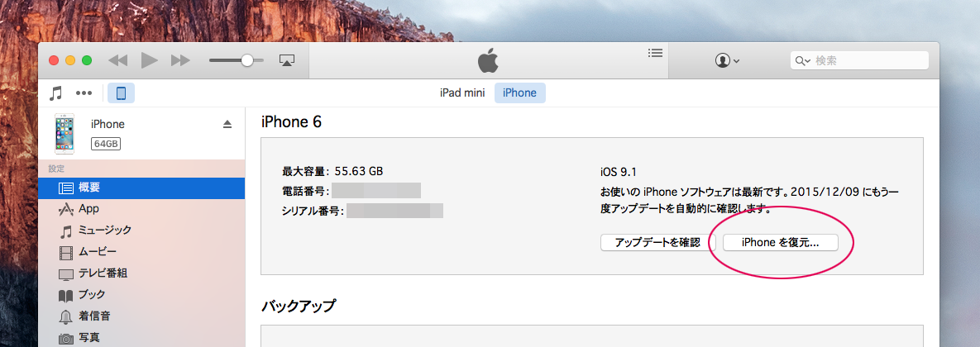The image size is (980, 347).
Task: Select ムービー in the sidebar
Action: pyautogui.click(x=141, y=252)
